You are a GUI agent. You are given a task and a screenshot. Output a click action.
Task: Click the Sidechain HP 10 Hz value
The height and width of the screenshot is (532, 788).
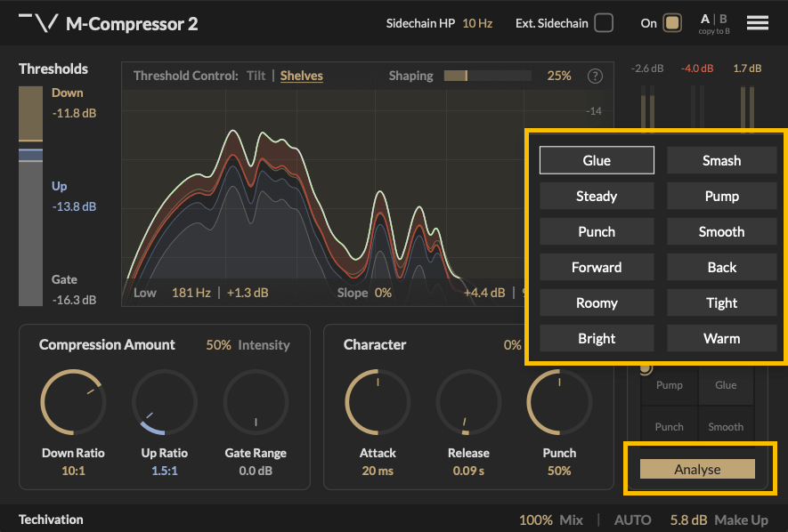(x=477, y=24)
